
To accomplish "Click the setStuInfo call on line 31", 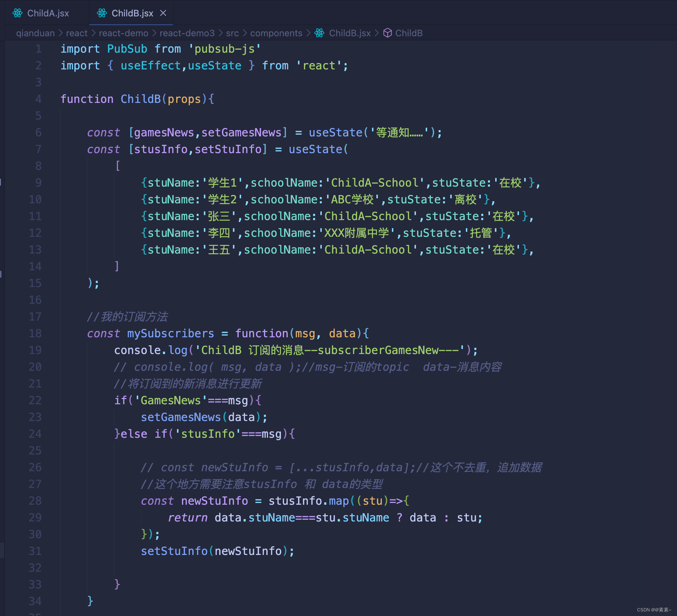I will pyautogui.click(x=174, y=551).
